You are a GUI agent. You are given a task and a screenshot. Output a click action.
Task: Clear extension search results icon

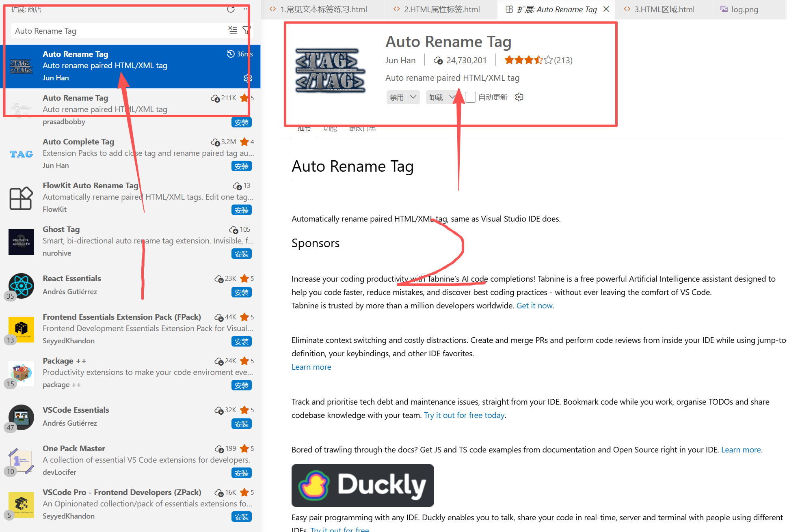coord(233,30)
